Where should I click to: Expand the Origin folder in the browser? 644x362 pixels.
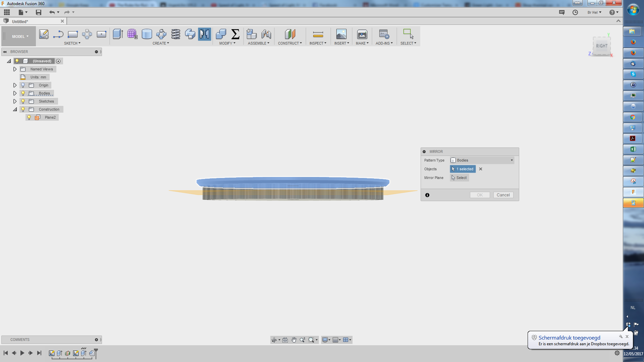15,85
